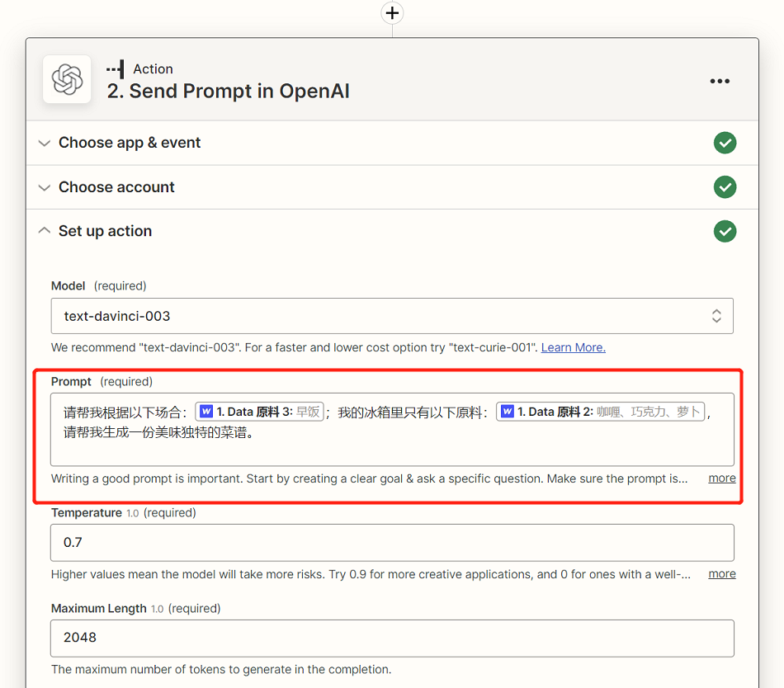Open the Learn More link

click(573, 347)
